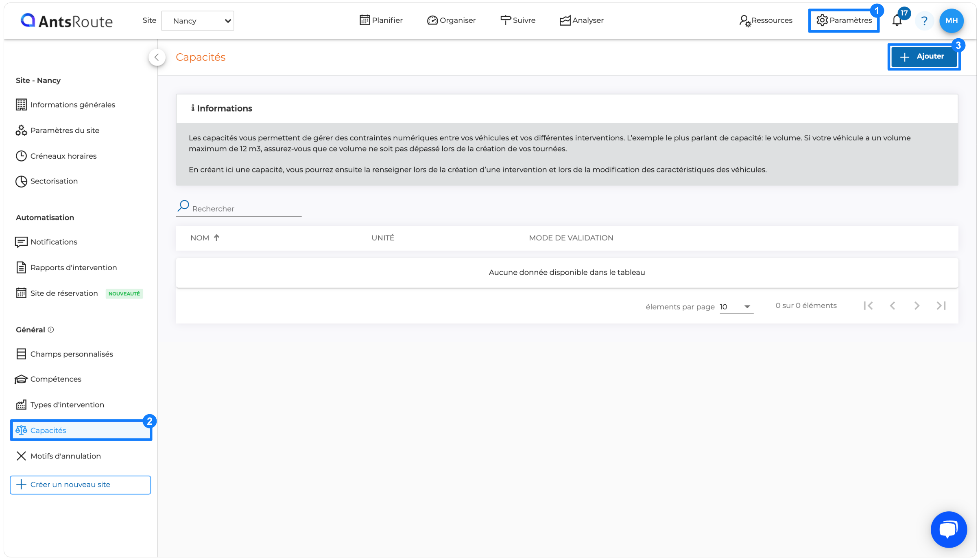This screenshot has width=980, height=559.
Task: Click the Informations panel header
Action: tap(567, 108)
